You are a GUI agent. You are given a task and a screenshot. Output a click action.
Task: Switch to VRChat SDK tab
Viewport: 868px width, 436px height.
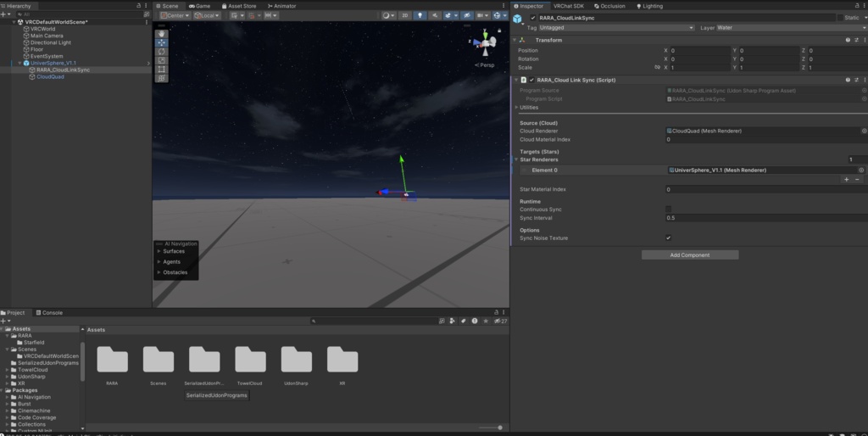point(569,6)
